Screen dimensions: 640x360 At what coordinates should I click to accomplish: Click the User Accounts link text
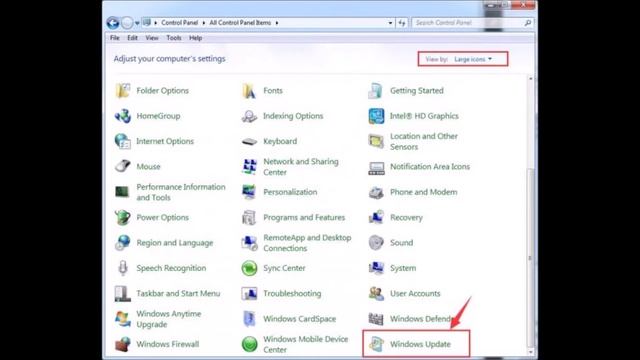click(415, 293)
